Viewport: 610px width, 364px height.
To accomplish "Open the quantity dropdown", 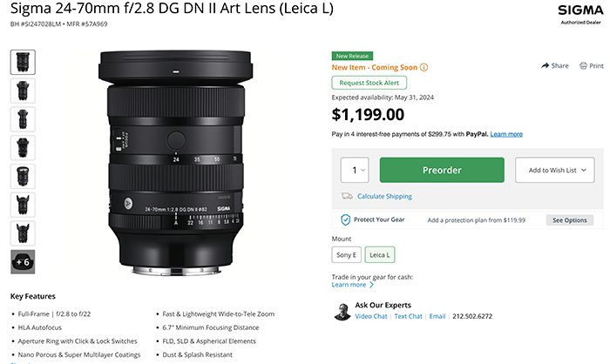I will [x=353, y=170].
